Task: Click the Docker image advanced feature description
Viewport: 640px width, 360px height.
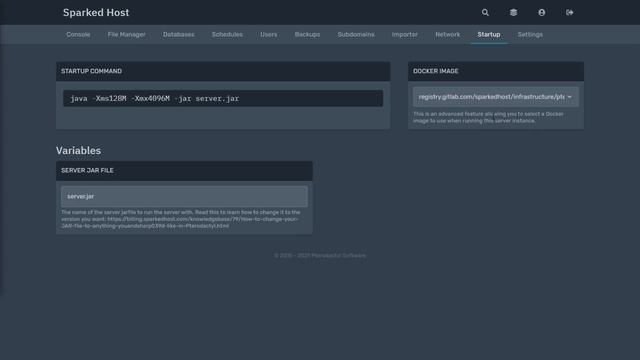Action: click(488, 118)
